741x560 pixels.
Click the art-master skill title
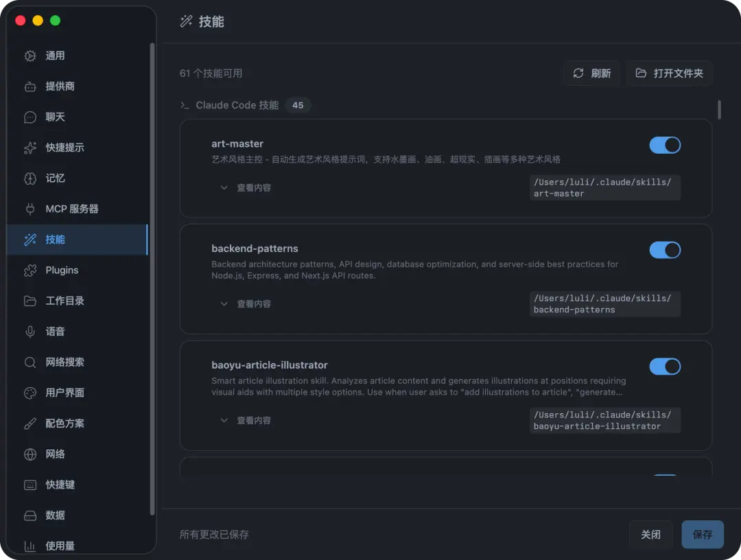(x=237, y=143)
